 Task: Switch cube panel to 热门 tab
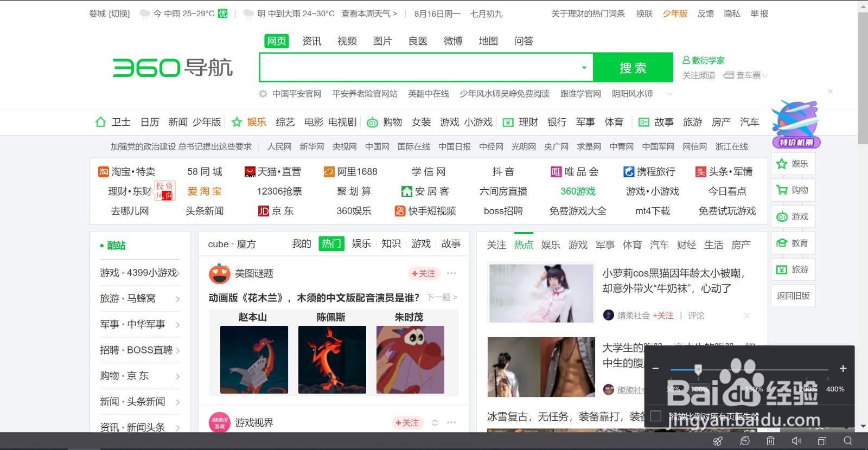(331, 244)
